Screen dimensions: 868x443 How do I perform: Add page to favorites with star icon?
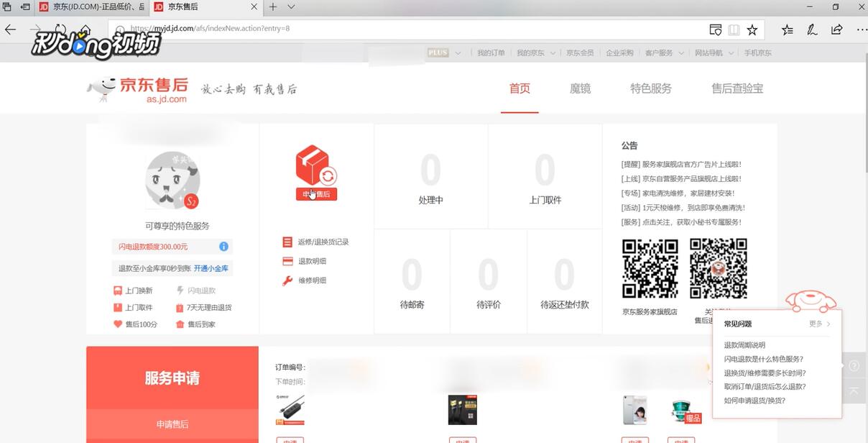[x=752, y=29]
